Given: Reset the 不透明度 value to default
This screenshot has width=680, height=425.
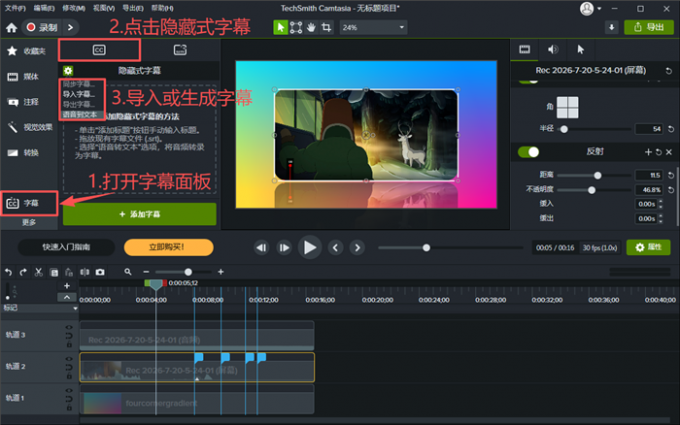Looking at the screenshot, I should click(x=671, y=190).
